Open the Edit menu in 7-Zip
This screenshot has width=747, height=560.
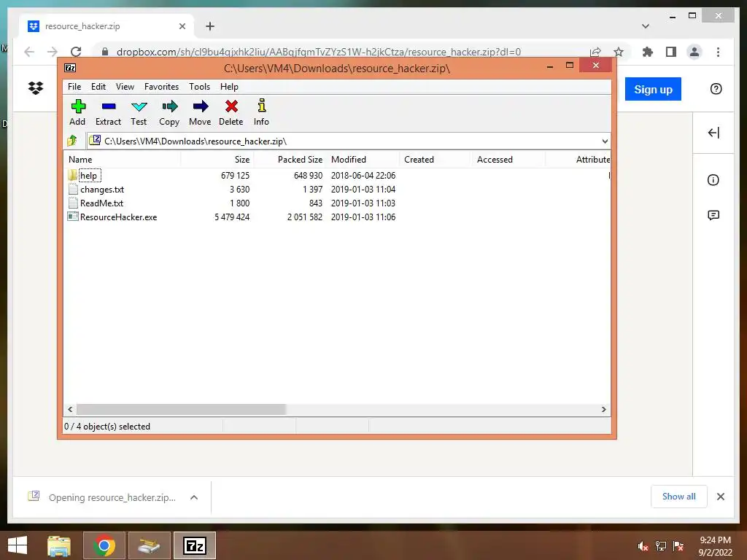pos(98,87)
